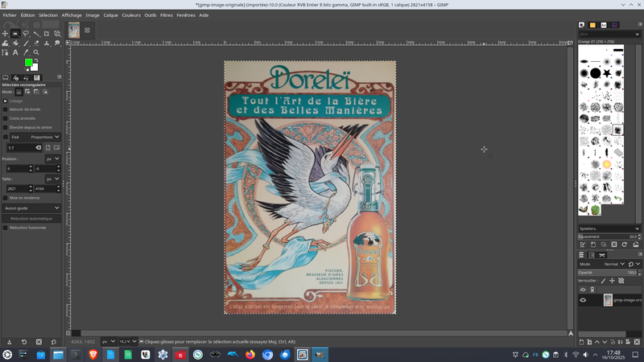The width and height of the screenshot is (644, 362).
Task: Choose the Text tool
Action: [15, 52]
